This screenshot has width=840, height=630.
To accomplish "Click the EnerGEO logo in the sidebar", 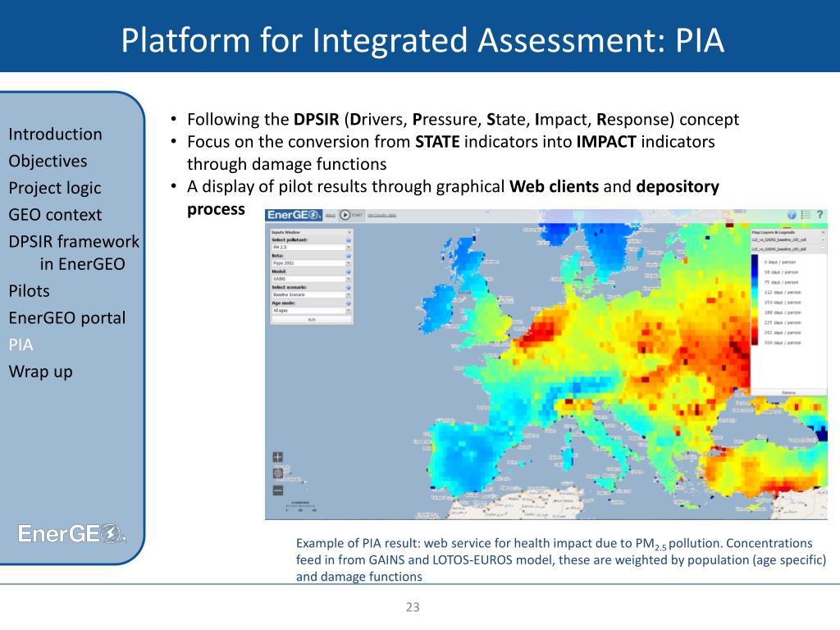I will (72, 533).
